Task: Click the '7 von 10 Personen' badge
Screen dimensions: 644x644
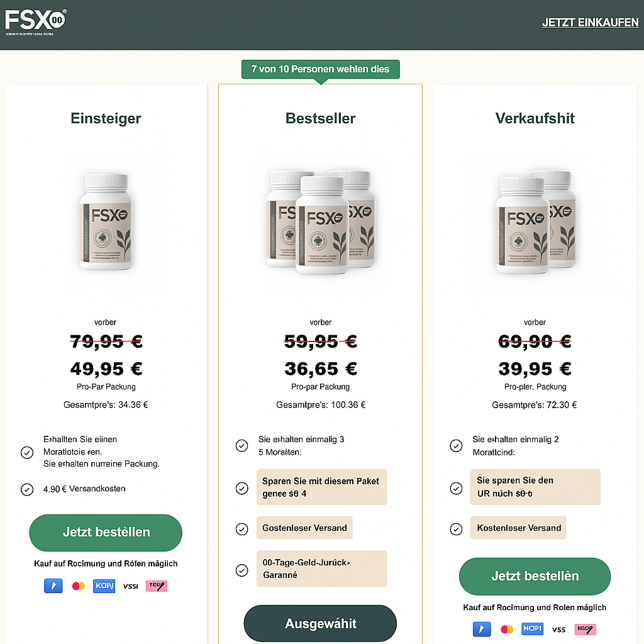Action: tap(320, 69)
